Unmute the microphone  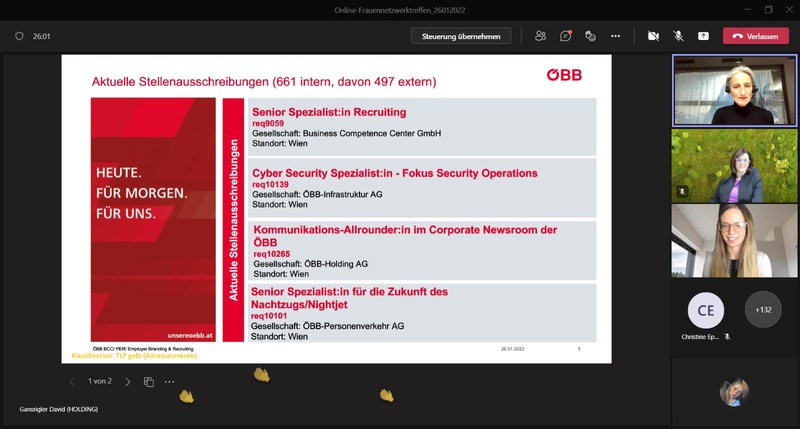(678, 36)
